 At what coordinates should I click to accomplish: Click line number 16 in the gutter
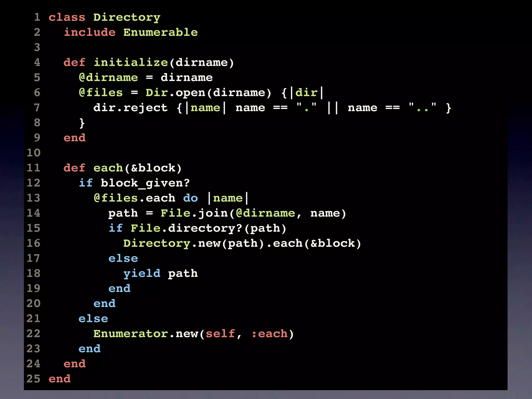[x=34, y=243]
